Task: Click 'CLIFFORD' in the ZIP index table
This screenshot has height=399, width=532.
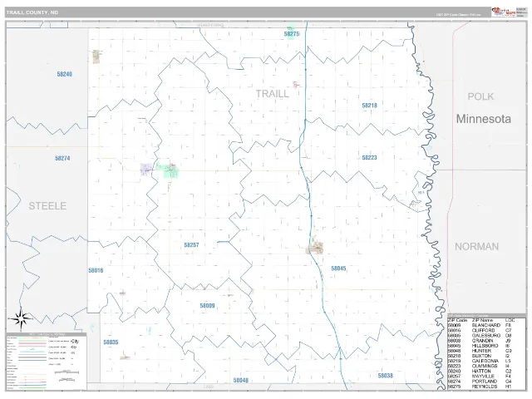Action: click(484, 331)
